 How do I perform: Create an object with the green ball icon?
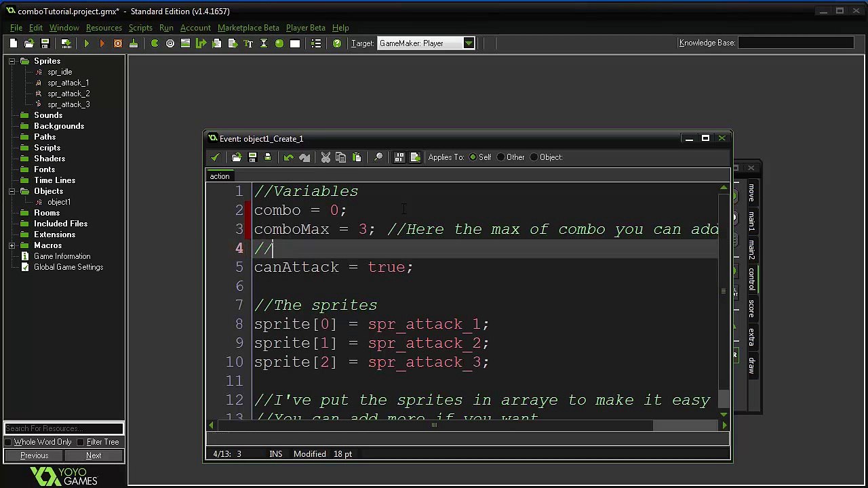(279, 43)
